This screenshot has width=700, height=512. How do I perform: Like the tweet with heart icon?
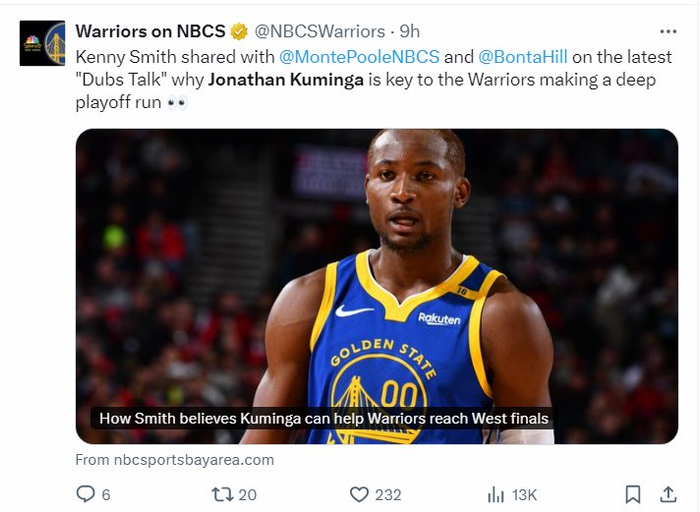pos(359,494)
